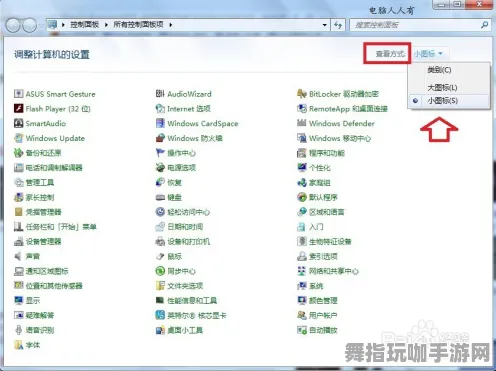Image resolution: width=496 pixels, height=371 pixels.
Task: Open the 自动播放 link
Action: pyautogui.click(x=323, y=330)
